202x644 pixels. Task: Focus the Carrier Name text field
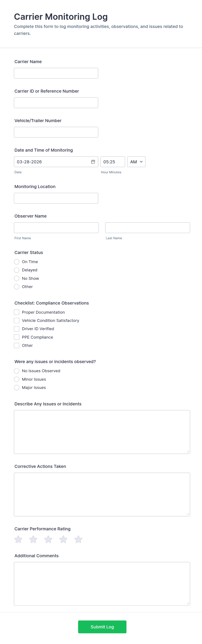point(56,73)
